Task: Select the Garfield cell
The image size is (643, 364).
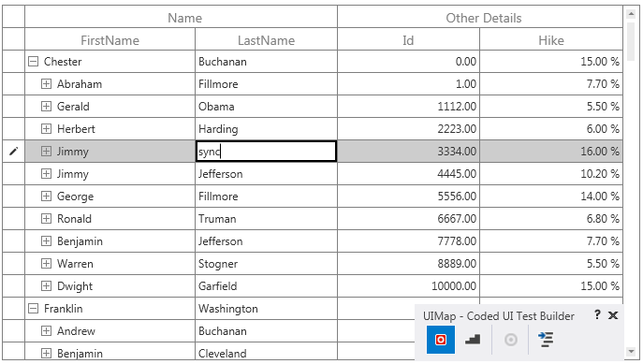Action: 266,286
